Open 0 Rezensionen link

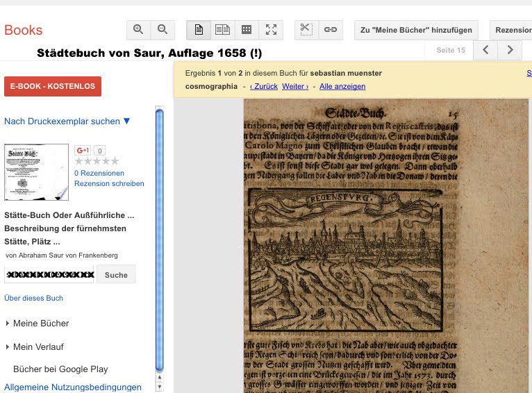[x=99, y=173]
